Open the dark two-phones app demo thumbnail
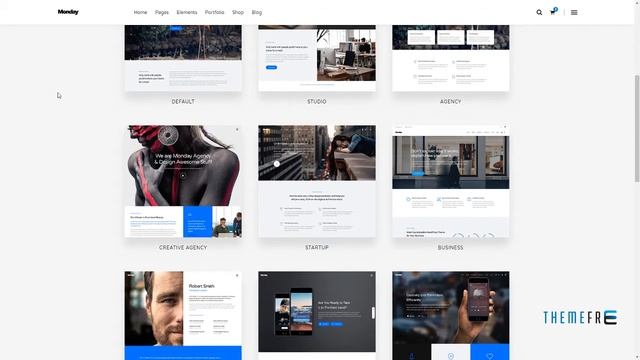This screenshot has height=360, width=640. 317,316
